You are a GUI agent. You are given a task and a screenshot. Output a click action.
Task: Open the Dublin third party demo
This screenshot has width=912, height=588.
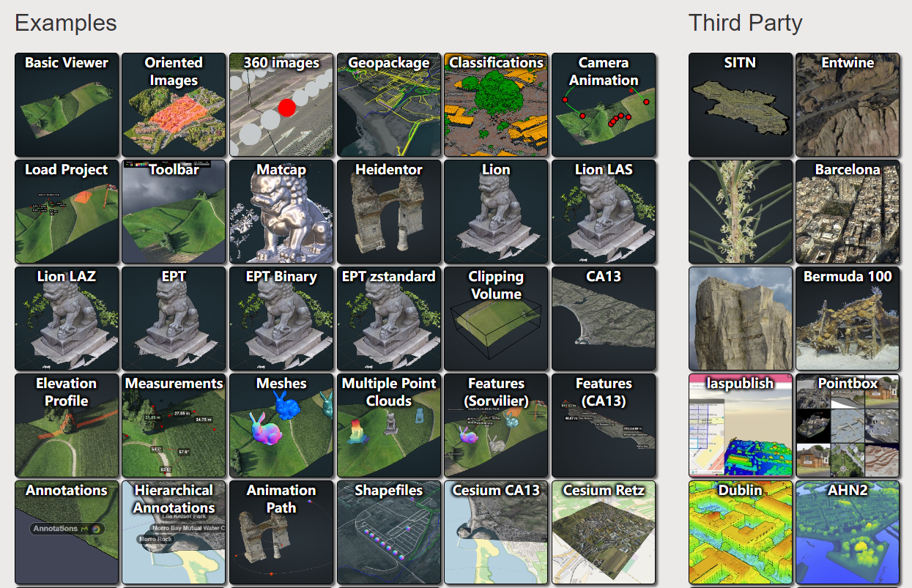(741, 532)
